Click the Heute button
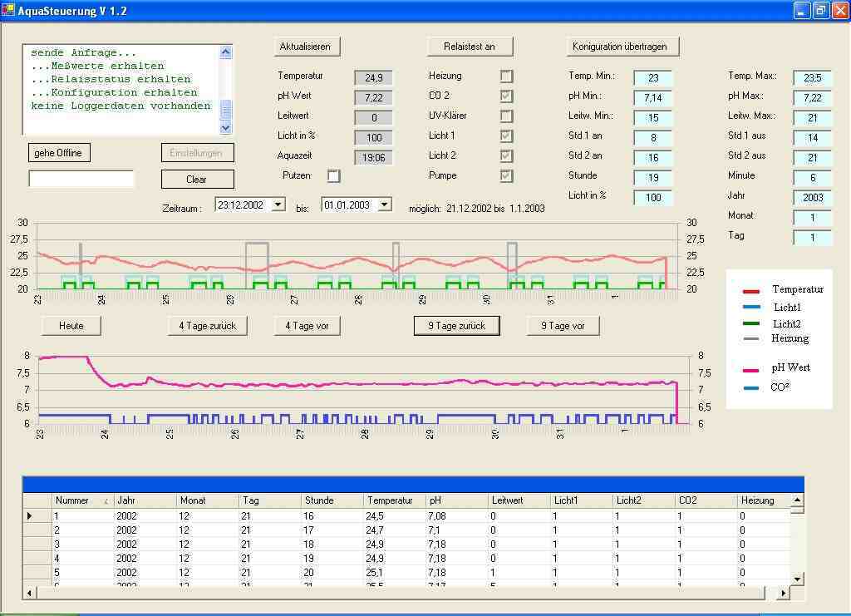 pyautogui.click(x=71, y=326)
